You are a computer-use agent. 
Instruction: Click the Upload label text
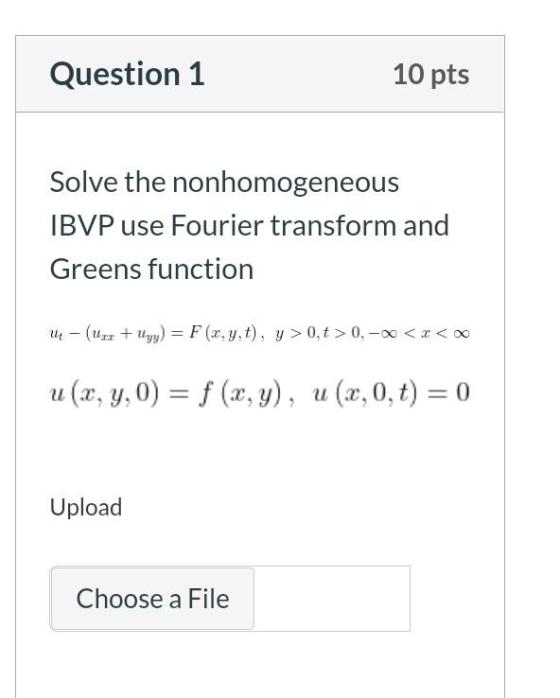pyautogui.click(x=86, y=507)
